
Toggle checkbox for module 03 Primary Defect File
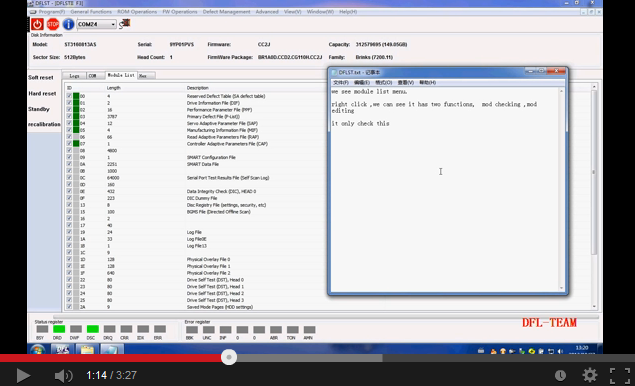69,117
